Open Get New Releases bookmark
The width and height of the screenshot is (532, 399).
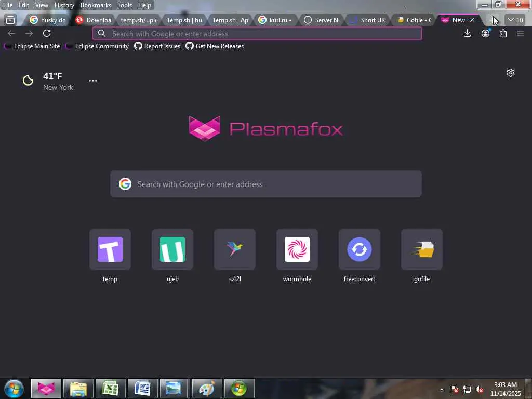215,46
